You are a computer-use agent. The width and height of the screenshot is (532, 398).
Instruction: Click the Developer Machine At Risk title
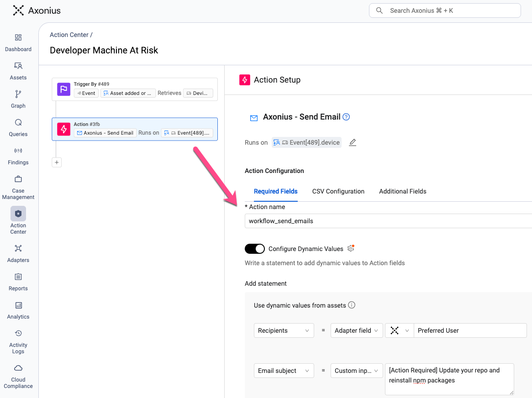coord(104,50)
